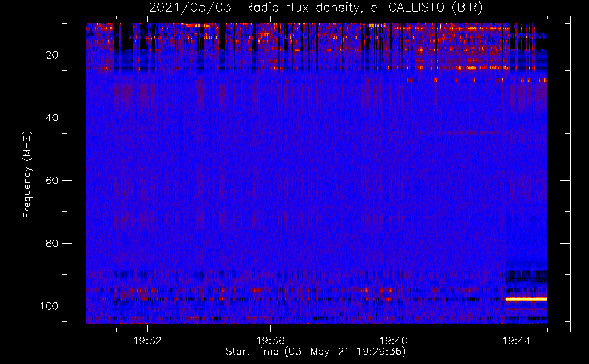Click the 80 MHz frequency tick label
Image resolution: width=589 pixels, height=364 pixels.
coord(52,243)
